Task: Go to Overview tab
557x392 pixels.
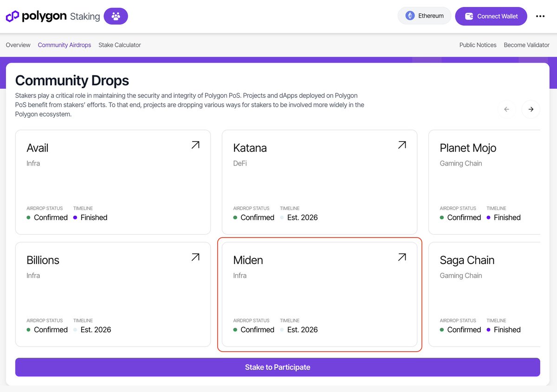Action: (18, 45)
